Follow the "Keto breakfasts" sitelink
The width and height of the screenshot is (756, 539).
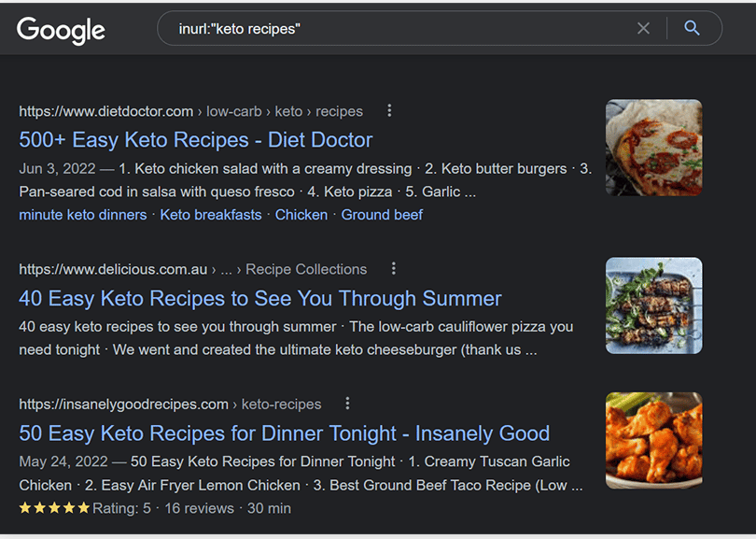pos(211,215)
